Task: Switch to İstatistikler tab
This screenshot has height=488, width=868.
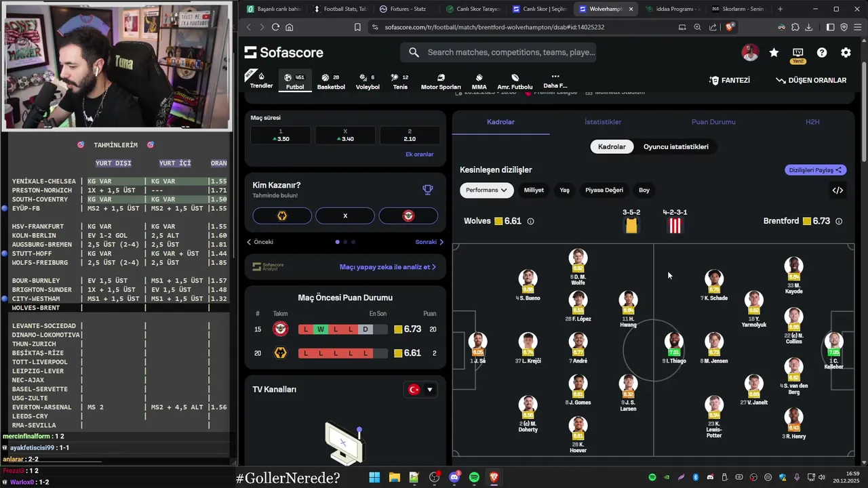Action: [603, 122]
